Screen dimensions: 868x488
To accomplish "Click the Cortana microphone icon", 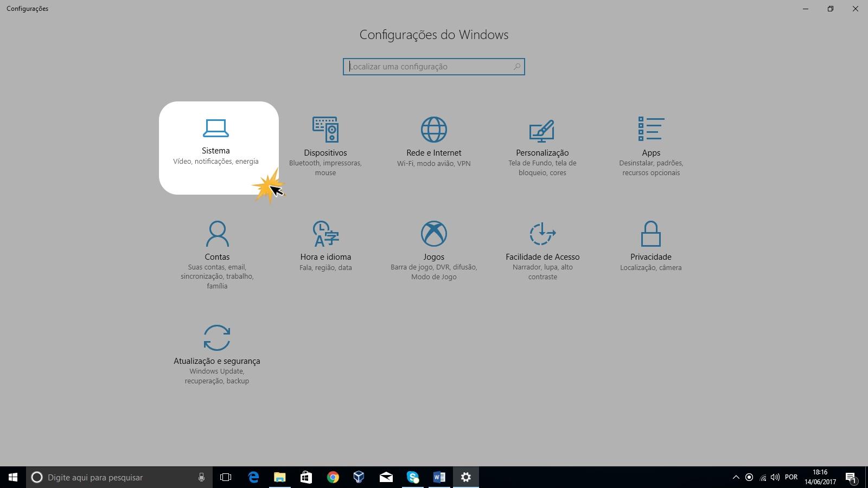I will click(201, 477).
